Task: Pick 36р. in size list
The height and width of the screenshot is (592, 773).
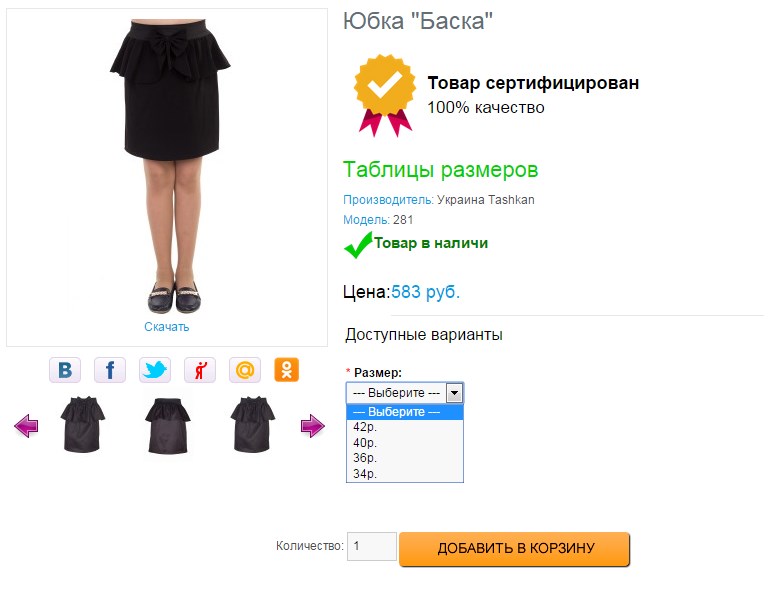Action: [x=365, y=458]
